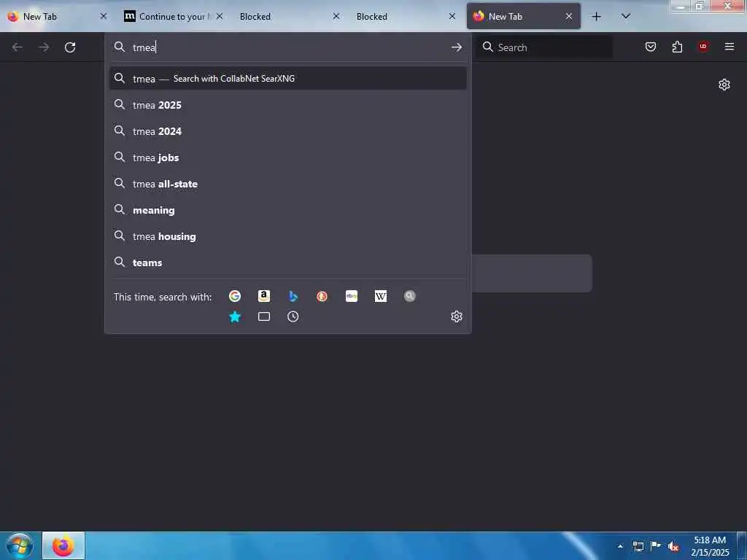Search with Amazon engine icon
Image resolution: width=747 pixels, height=560 pixels.
[264, 296]
